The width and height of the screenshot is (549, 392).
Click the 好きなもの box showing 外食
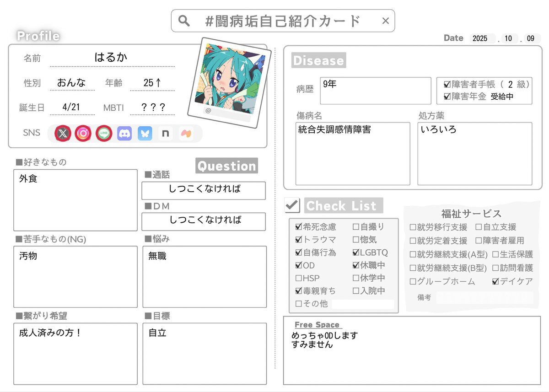tap(75, 200)
